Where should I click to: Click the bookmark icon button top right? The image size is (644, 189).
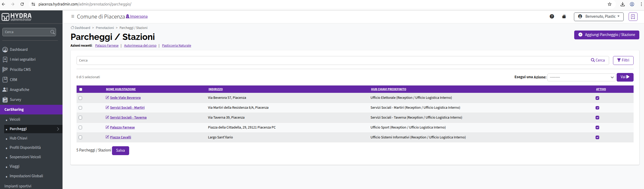pyautogui.click(x=633, y=17)
